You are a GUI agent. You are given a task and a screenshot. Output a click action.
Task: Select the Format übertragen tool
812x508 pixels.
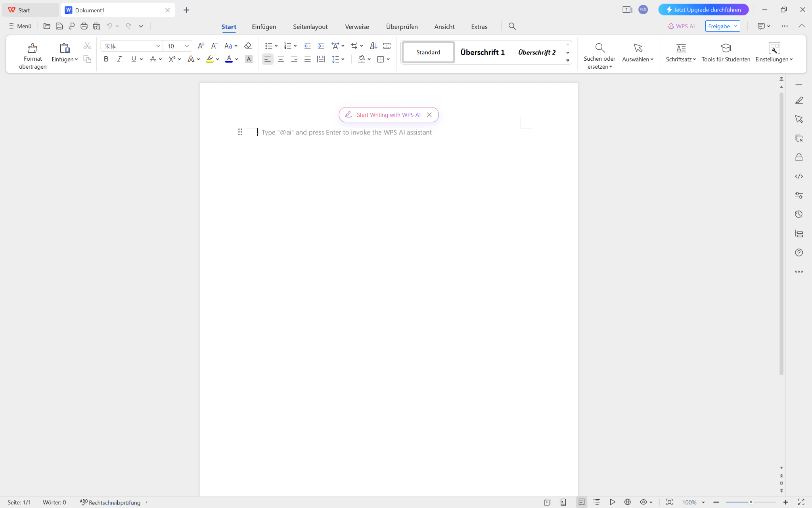(33, 54)
